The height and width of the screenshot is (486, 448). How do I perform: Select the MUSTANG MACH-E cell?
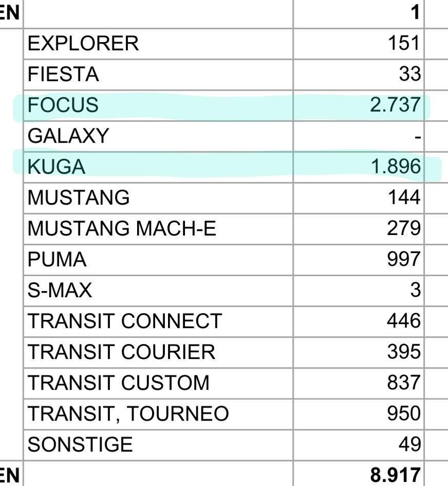click(x=158, y=229)
